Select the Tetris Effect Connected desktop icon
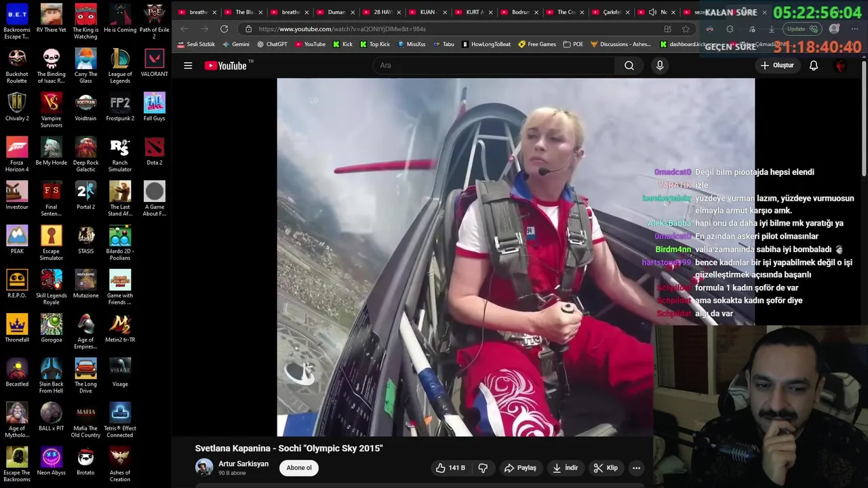Viewport: 868px width, 488px height. pos(120,420)
